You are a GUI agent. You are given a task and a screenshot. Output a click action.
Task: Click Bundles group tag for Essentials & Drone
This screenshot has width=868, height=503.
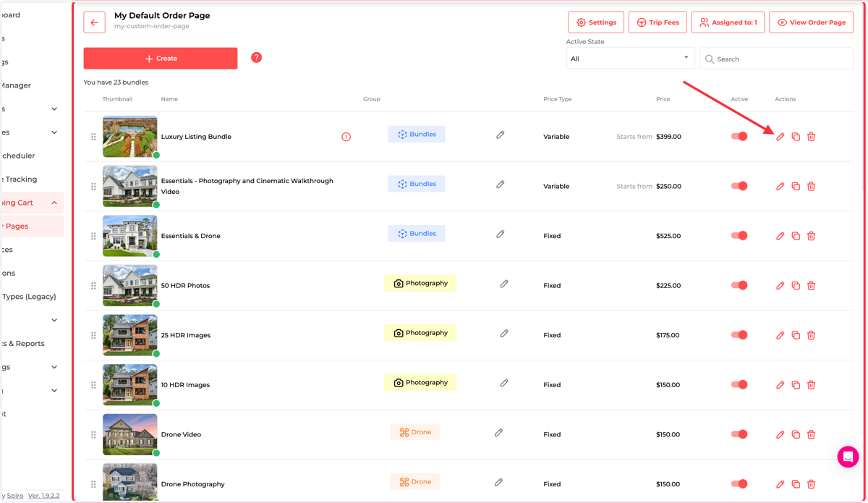click(417, 234)
